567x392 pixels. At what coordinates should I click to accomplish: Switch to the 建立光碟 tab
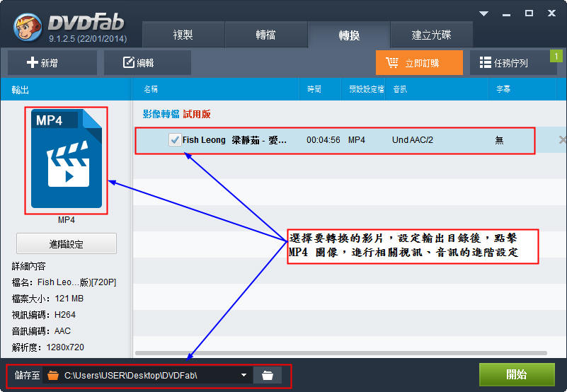[x=432, y=35]
